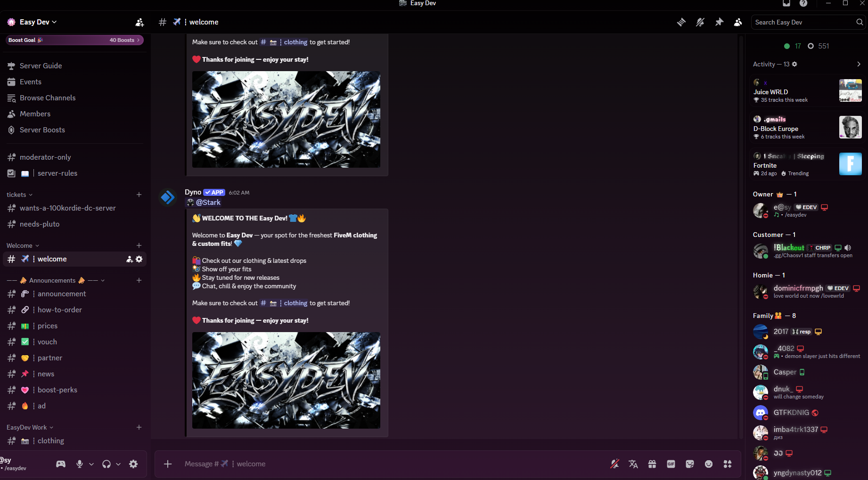Open Events

[74, 82]
